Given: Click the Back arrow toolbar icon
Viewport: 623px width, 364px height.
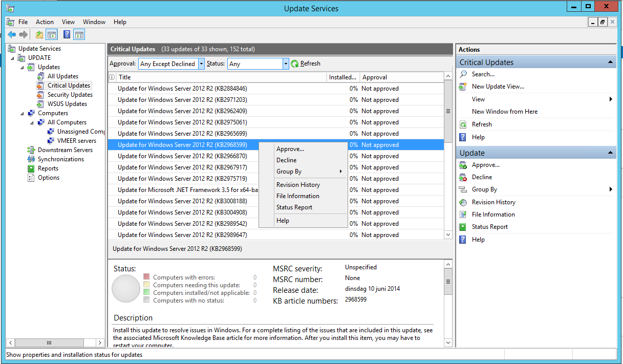Looking at the screenshot, I should click(11, 35).
